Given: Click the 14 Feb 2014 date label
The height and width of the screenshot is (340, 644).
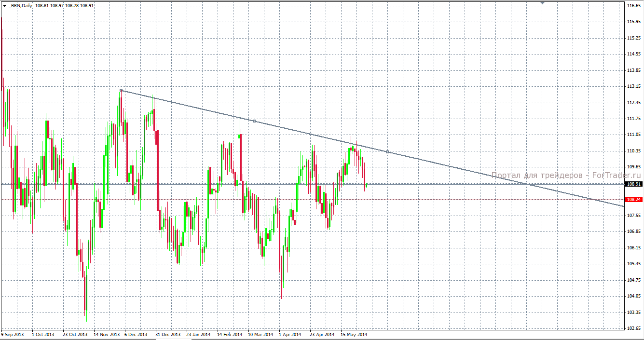Looking at the screenshot, I should [230, 334].
